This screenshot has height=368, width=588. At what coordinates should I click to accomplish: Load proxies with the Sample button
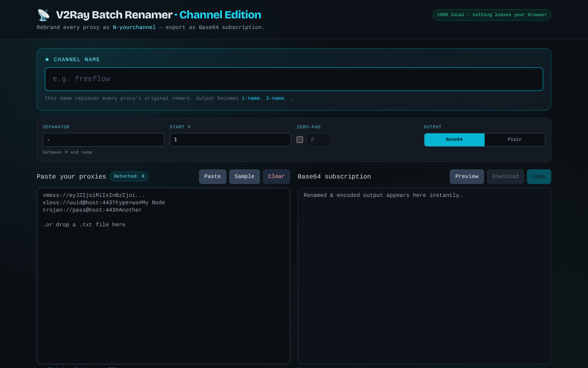[244, 177]
